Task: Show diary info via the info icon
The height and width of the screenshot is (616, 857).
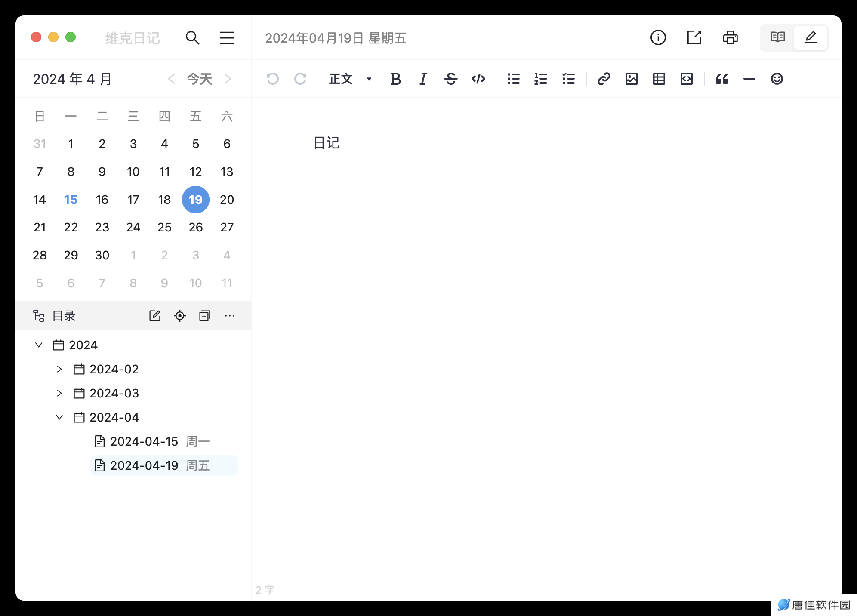Action: tap(658, 38)
